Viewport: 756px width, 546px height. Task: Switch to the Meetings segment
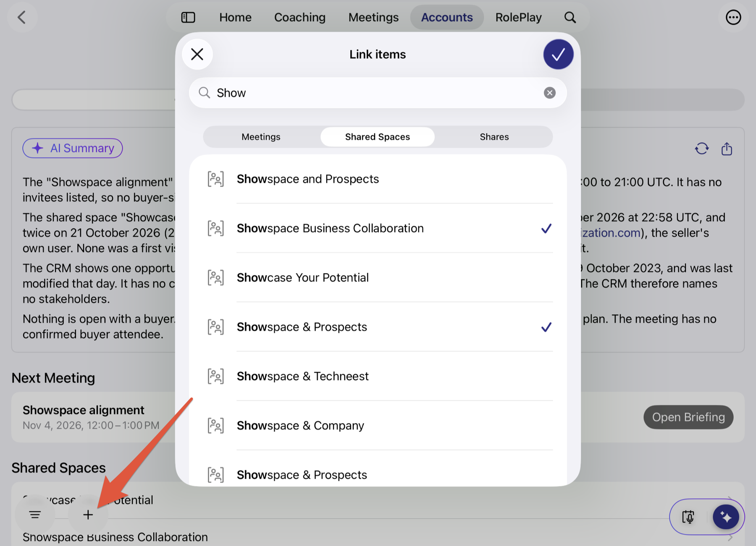(x=261, y=137)
